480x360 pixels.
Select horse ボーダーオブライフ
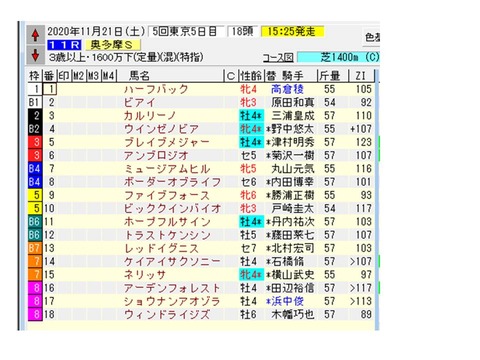point(172,182)
